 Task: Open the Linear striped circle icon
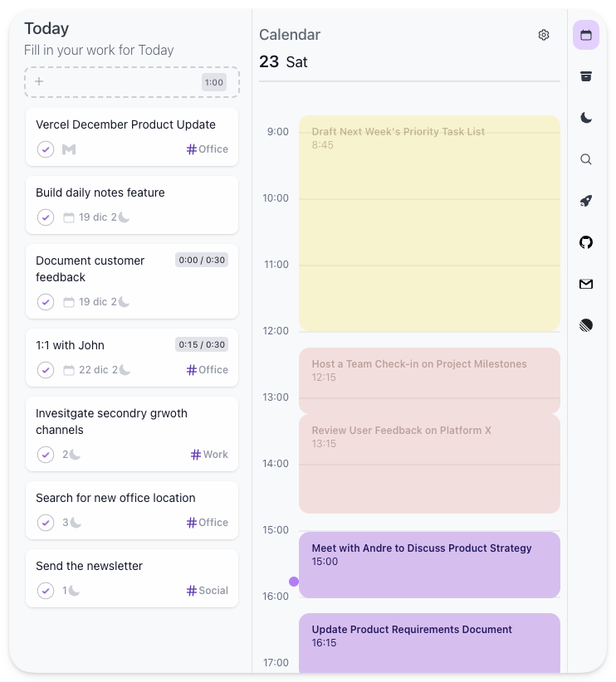coord(585,325)
